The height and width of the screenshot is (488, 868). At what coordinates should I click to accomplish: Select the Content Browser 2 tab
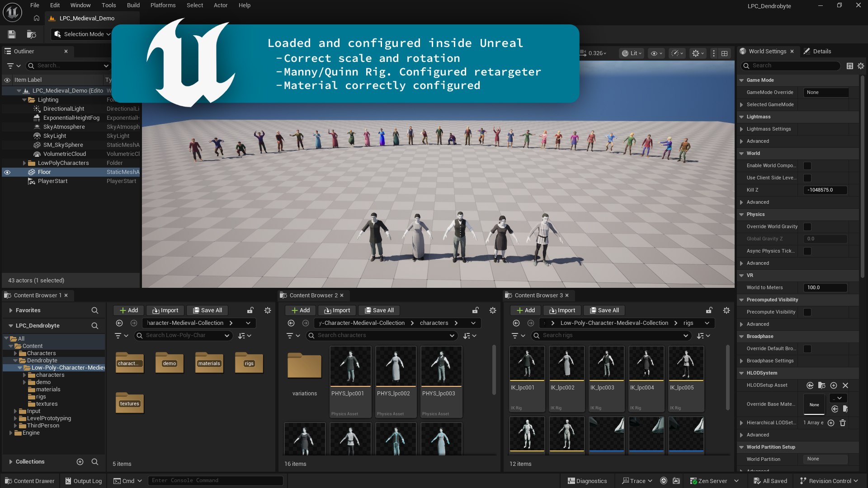(x=313, y=296)
